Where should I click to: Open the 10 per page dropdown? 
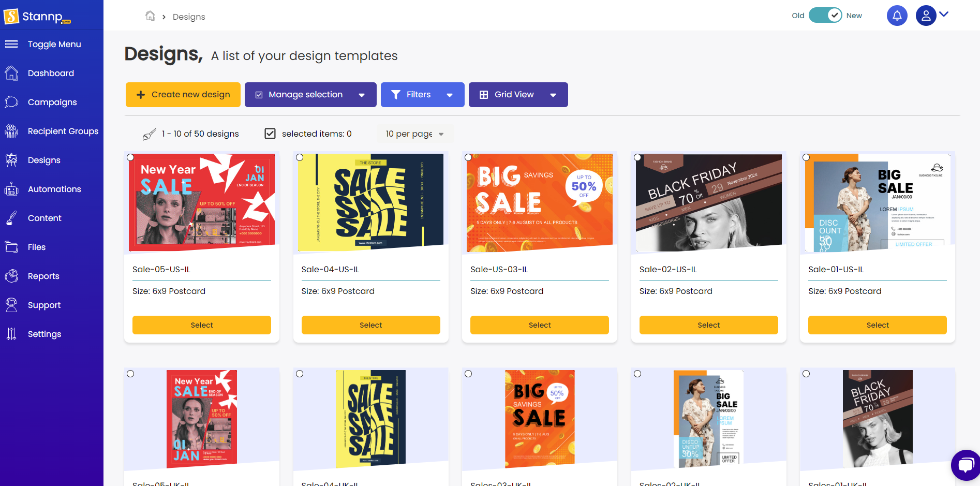point(414,134)
